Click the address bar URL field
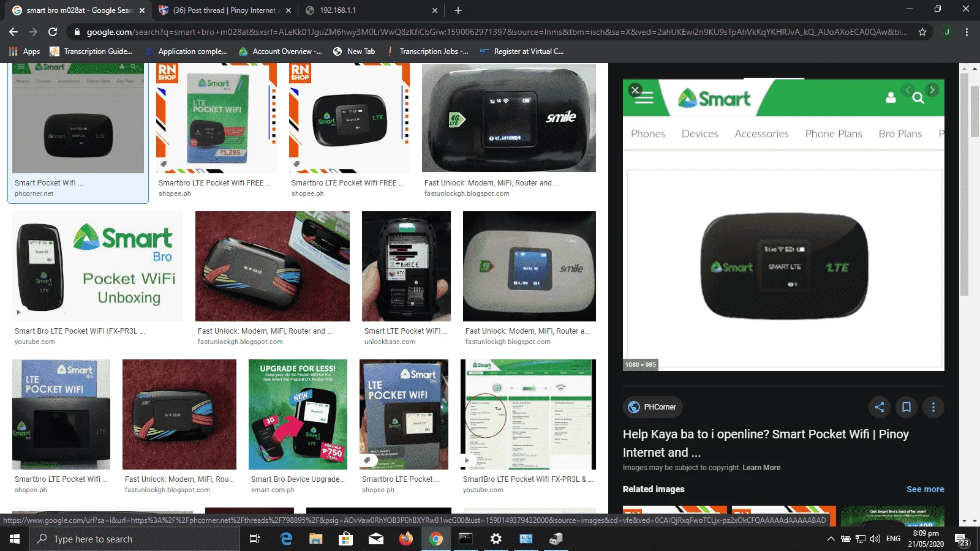 point(496,32)
